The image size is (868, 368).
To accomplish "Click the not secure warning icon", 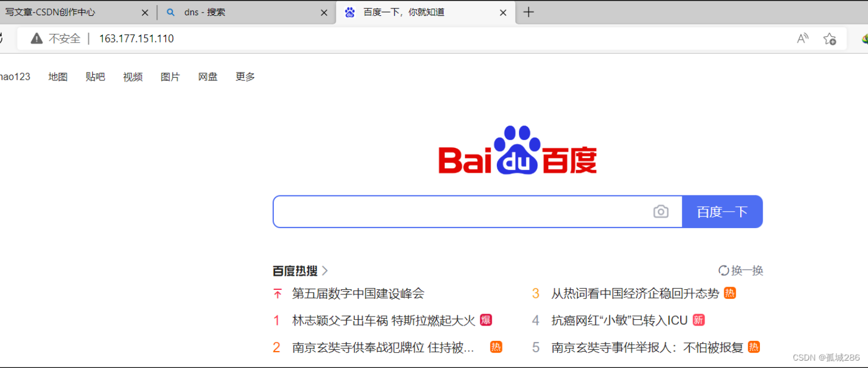I will [x=37, y=38].
